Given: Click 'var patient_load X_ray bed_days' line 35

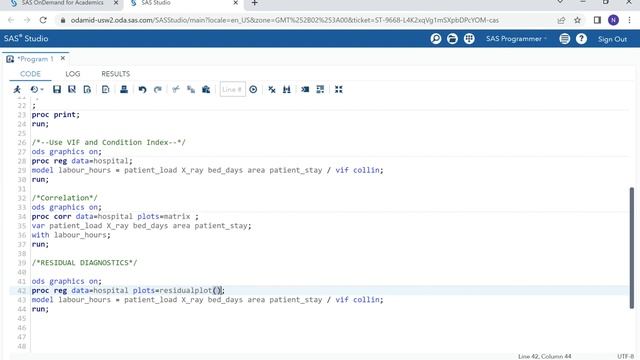Looking at the screenshot, I should [x=142, y=226].
